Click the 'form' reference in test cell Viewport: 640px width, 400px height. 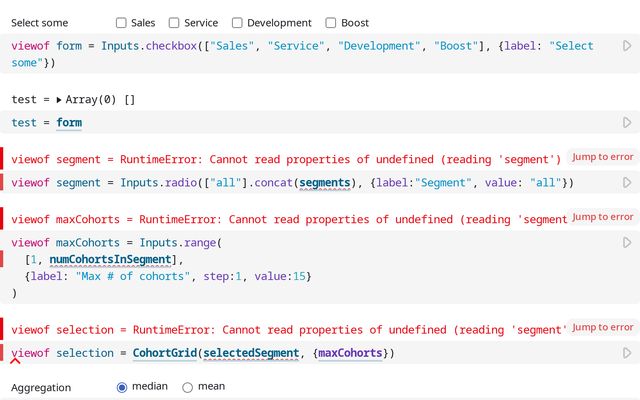tap(69, 123)
